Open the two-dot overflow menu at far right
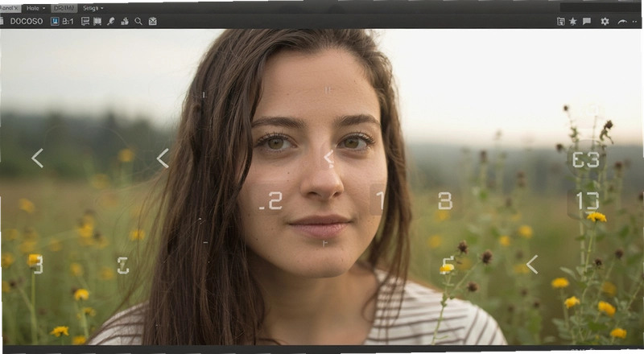 point(635,22)
